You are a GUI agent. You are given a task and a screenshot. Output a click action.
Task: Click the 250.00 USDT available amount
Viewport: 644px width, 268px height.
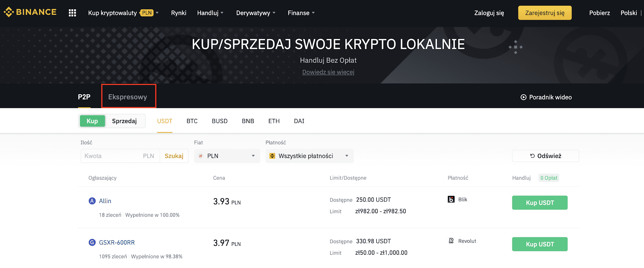pyautogui.click(x=374, y=200)
